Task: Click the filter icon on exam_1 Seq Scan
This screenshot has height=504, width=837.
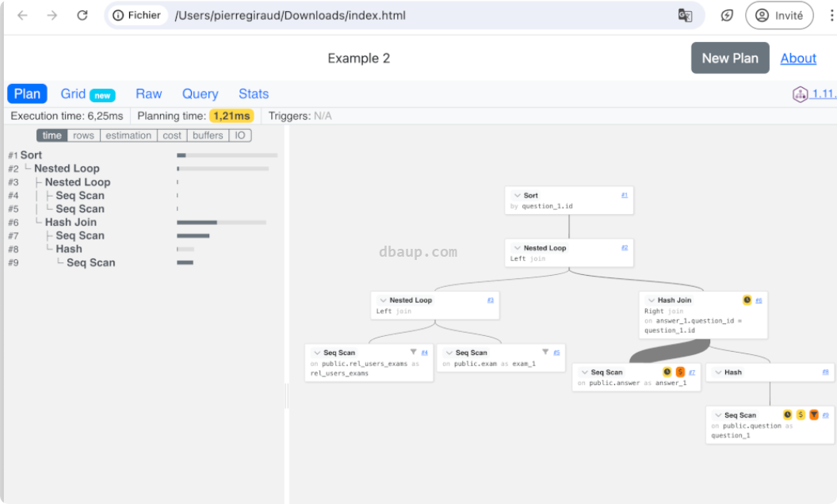Action: click(545, 352)
